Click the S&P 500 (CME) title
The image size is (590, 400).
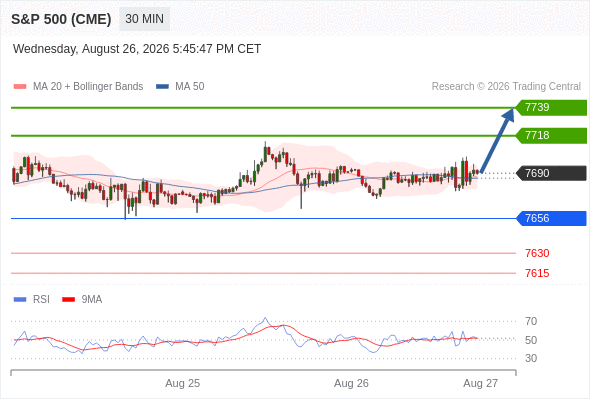[x=61, y=19]
